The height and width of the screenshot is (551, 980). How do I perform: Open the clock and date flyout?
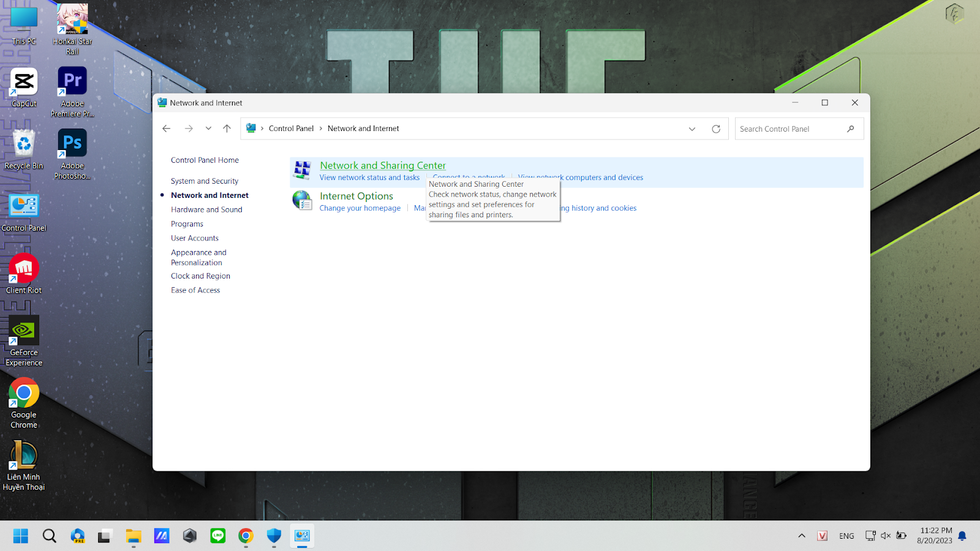[x=935, y=536]
